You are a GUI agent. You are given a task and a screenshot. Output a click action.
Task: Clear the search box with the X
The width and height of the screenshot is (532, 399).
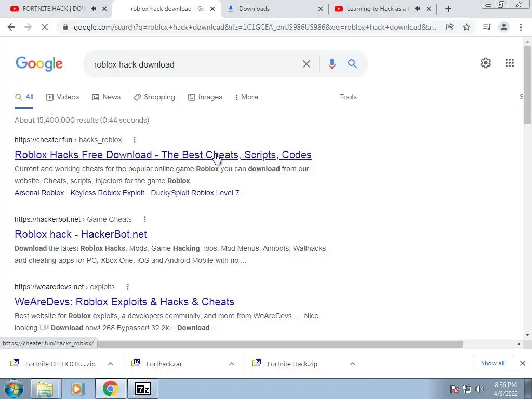click(306, 64)
